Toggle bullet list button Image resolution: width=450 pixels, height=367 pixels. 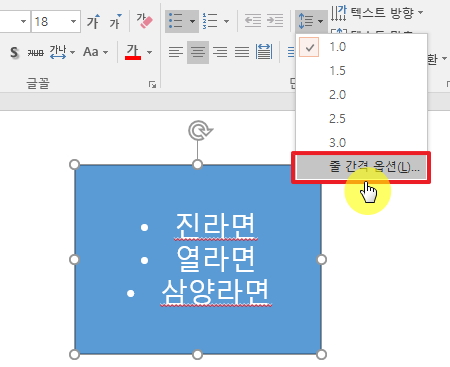point(175,21)
